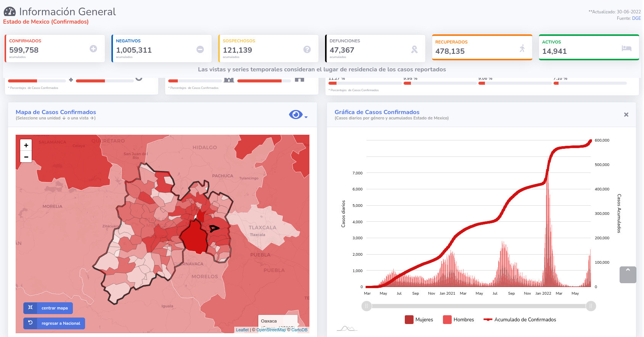Click the Jan 2022 axis label on chart

(543, 293)
